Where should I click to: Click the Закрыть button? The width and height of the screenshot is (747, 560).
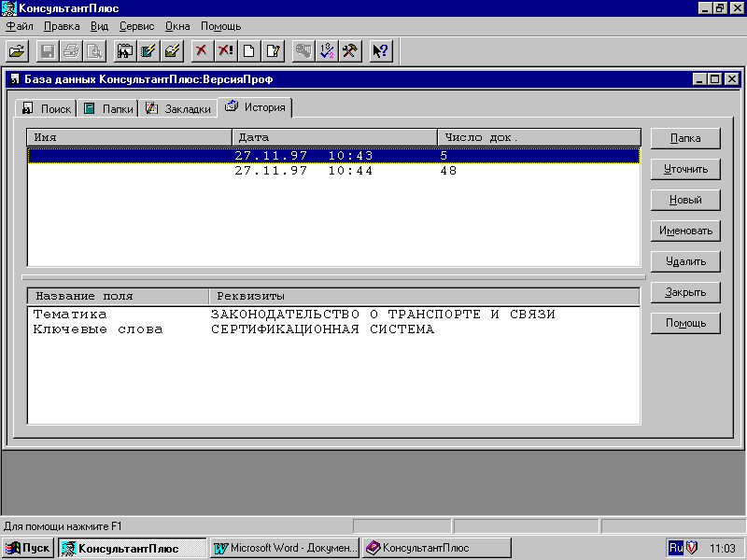point(685,292)
